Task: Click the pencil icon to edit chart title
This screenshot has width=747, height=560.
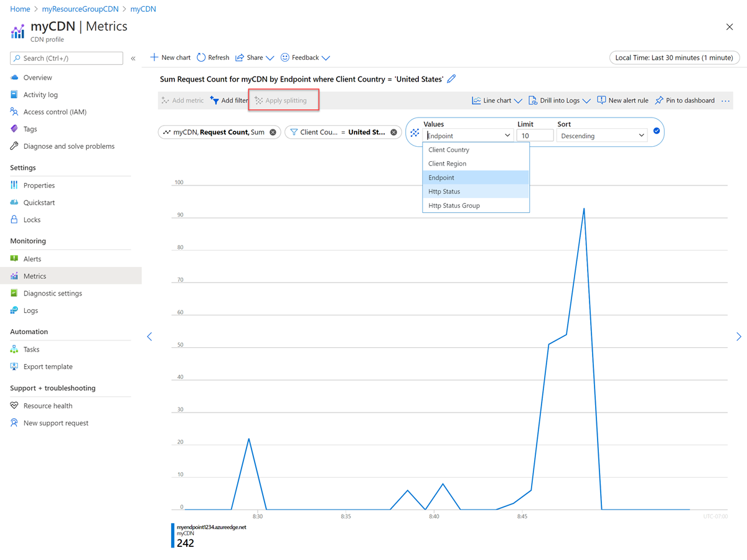Action: pos(452,79)
